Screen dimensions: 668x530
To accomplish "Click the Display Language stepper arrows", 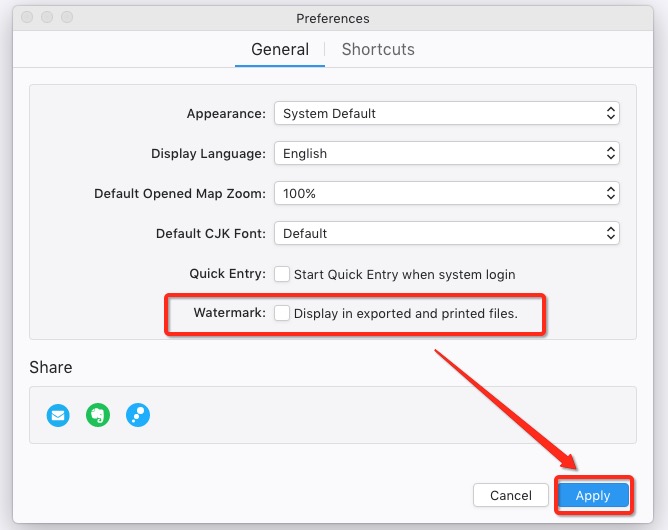I will point(610,153).
